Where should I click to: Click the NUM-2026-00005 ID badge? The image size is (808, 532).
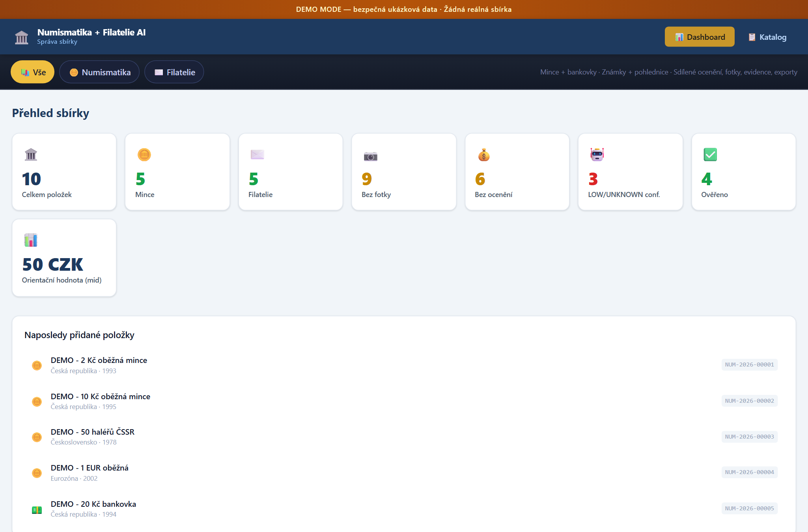click(x=749, y=508)
